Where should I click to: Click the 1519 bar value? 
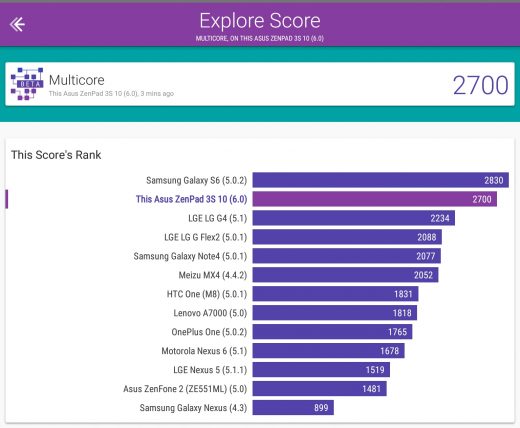click(375, 370)
